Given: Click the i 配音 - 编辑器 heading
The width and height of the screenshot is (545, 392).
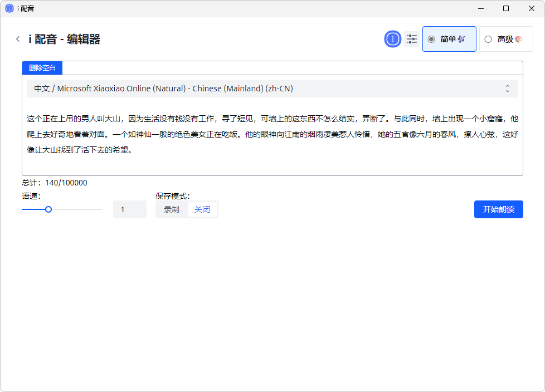Looking at the screenshot, I should coord(64,39).
